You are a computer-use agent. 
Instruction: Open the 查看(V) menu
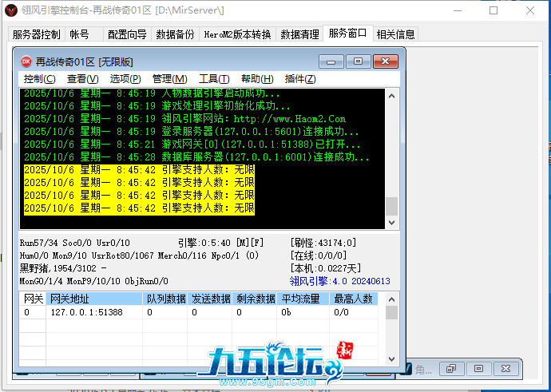(x=82, y=79)
